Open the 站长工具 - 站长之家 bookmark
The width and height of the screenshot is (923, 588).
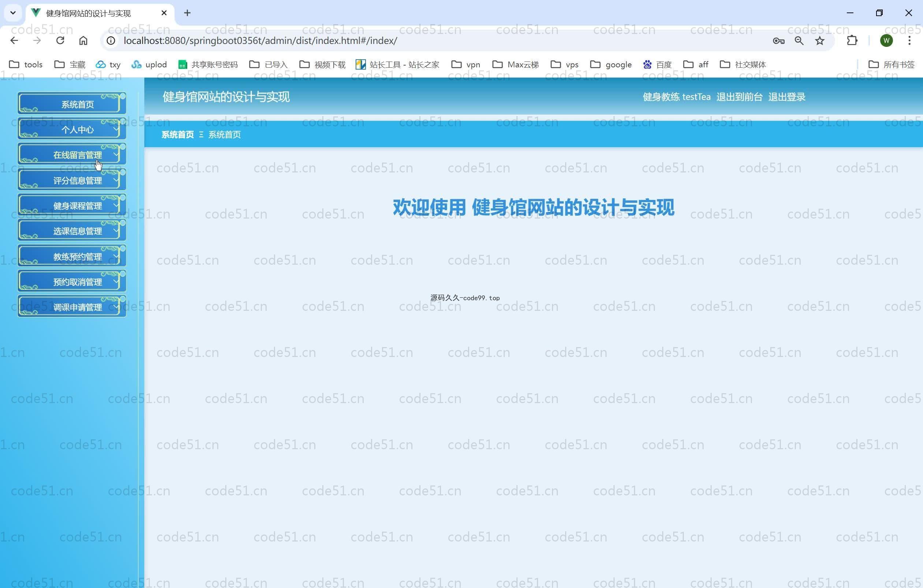[x=397, y=64]
